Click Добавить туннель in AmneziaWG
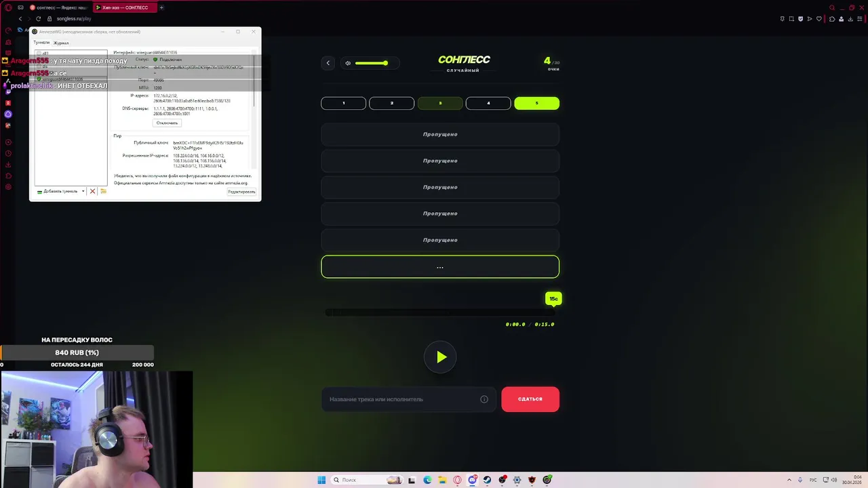The width and height of the screenshot is (868, 488). click(x=58, y=191)
